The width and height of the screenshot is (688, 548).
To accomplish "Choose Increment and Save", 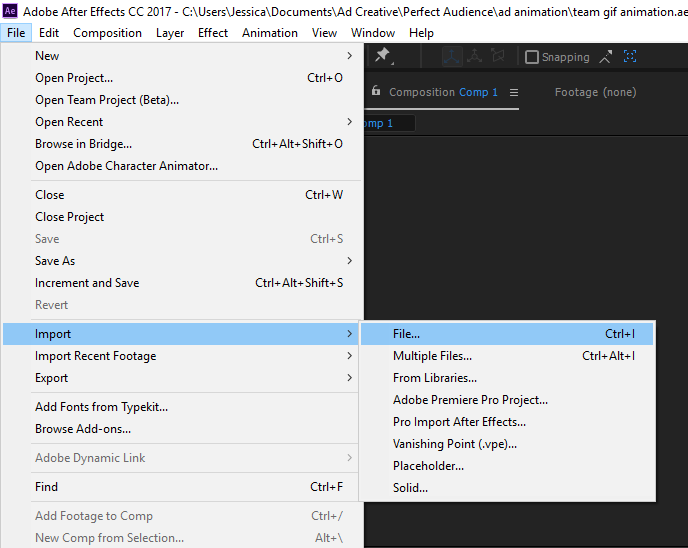I will [x=182, y=283].
